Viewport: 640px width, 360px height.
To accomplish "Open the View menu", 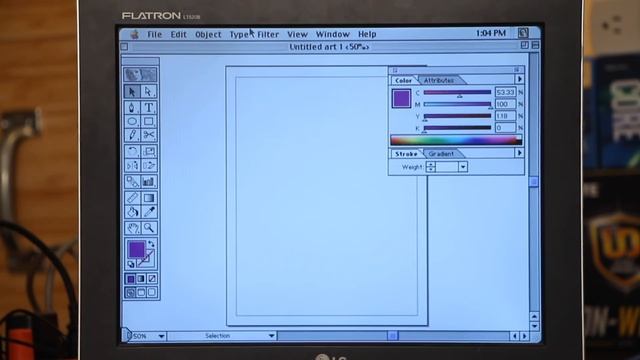I will (297, 34).
